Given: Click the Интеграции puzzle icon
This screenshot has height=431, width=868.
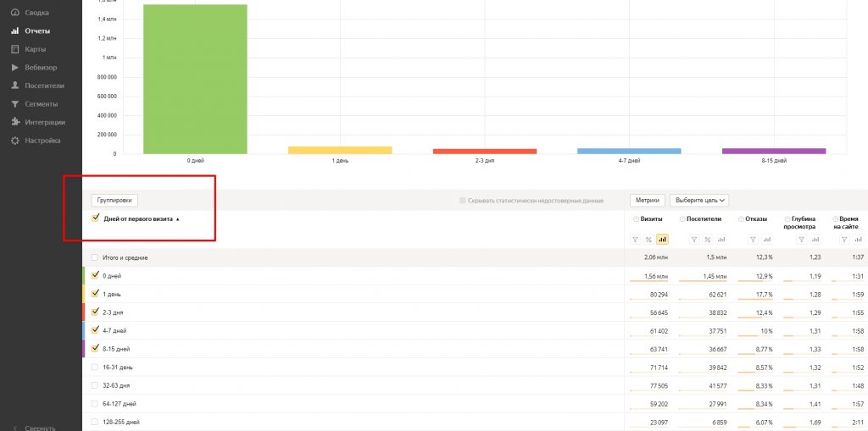Looking at the screenshot, I should click(x=14, y=122).
